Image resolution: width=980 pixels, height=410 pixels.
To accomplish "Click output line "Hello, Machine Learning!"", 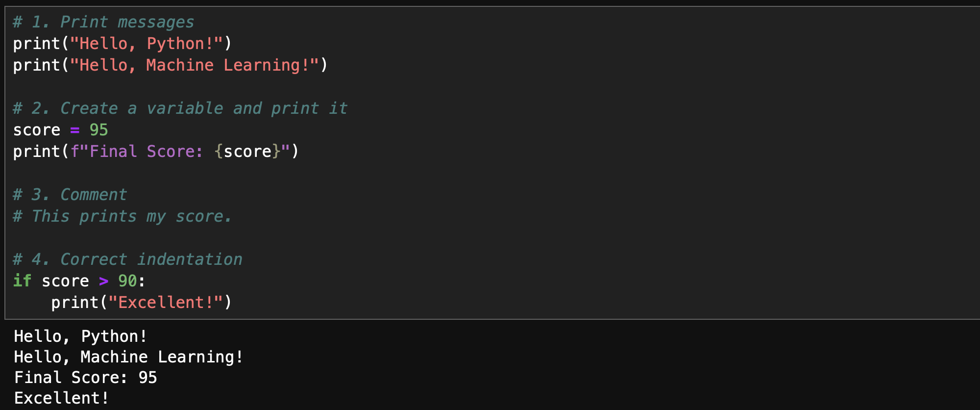I will (x=128, y=357).
